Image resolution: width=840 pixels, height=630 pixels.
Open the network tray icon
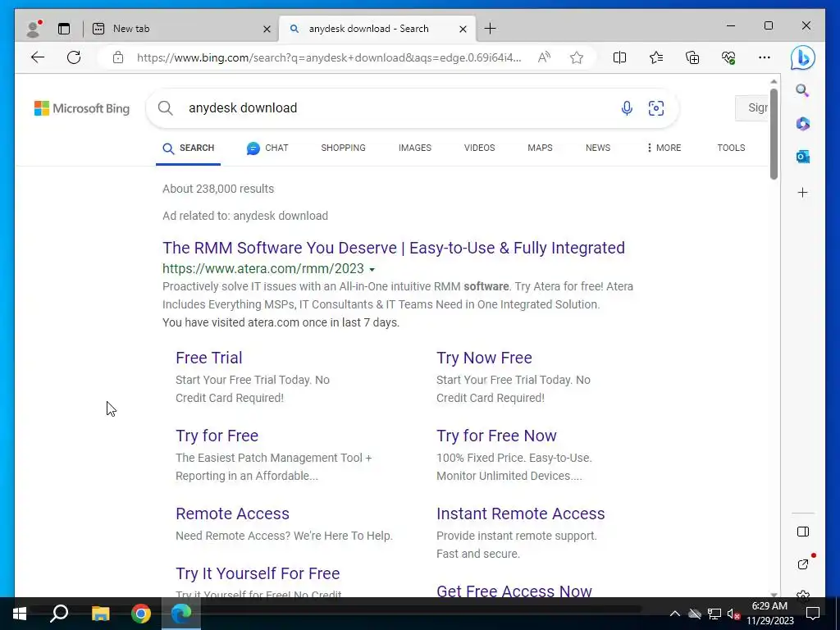click(714, 614)
